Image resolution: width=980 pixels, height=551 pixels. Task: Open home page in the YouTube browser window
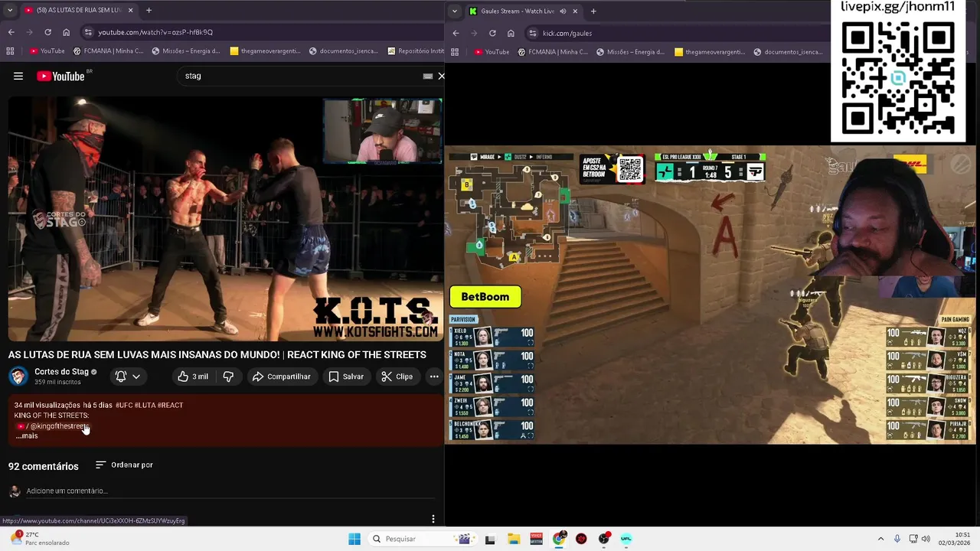pyautogui.click(x=66, y=32)
